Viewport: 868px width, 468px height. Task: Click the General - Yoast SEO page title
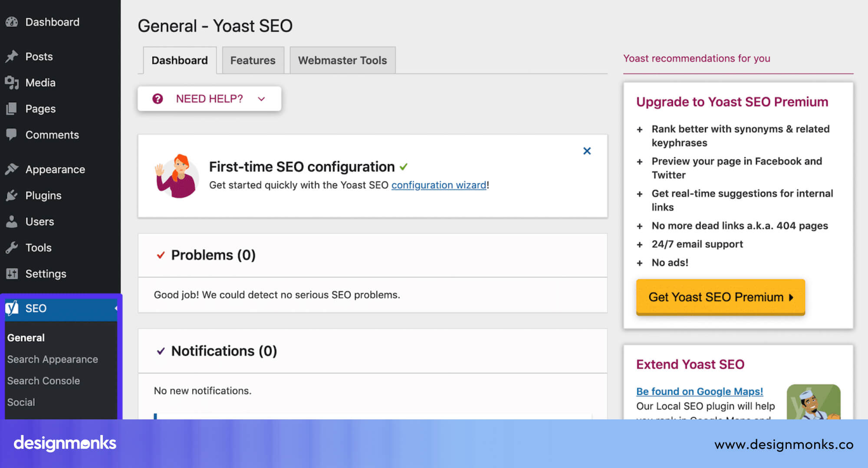click(x=215, y=26)
